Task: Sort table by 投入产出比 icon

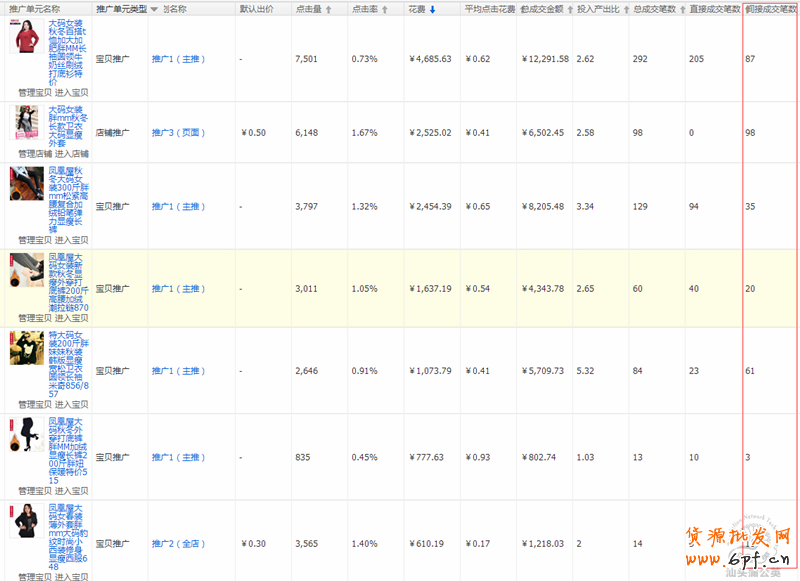Action: coord(621,9)
